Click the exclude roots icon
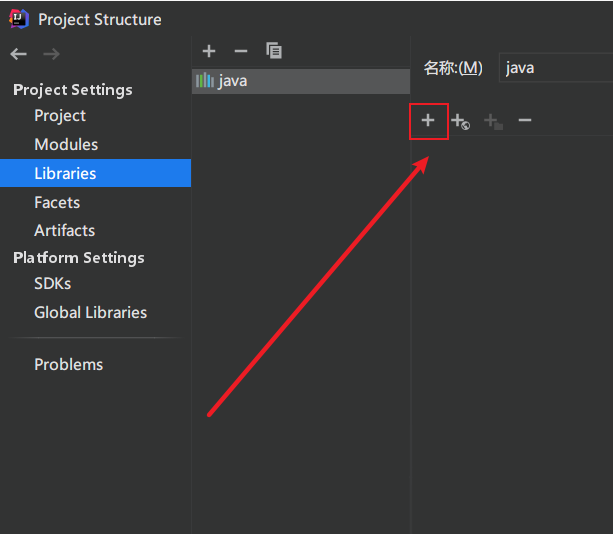This screenshot has height=534, width=613. click(492, 121)
